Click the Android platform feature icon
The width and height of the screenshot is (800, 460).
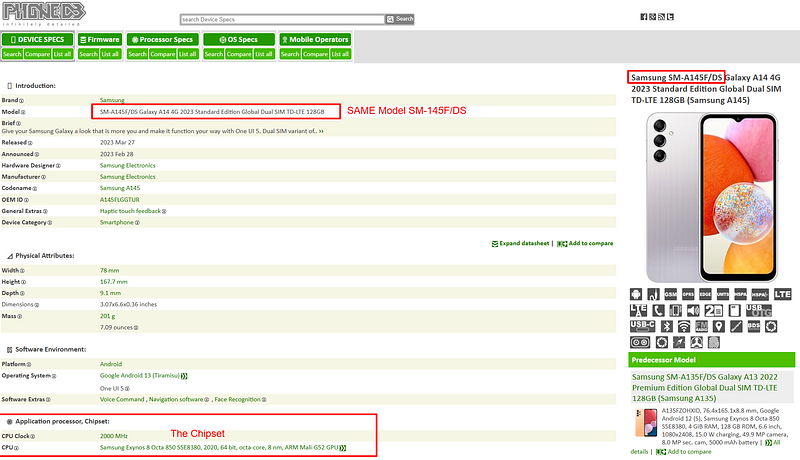636,294
